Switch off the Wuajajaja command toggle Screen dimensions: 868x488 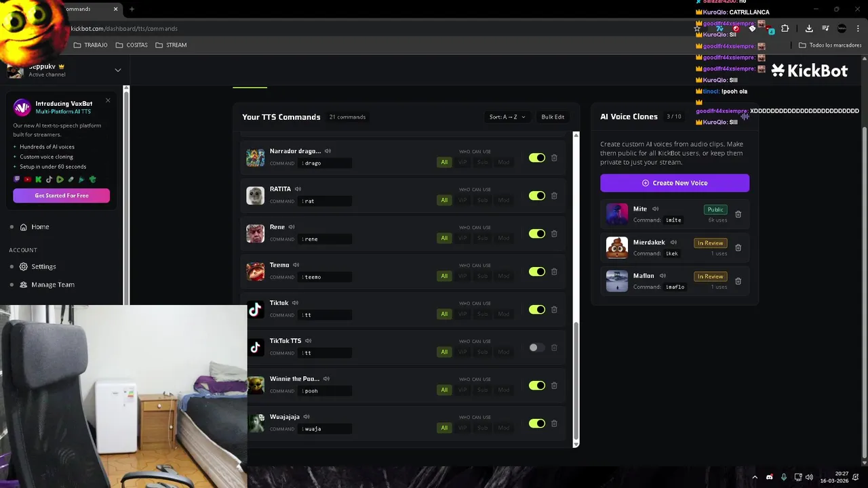click(537, 424)
